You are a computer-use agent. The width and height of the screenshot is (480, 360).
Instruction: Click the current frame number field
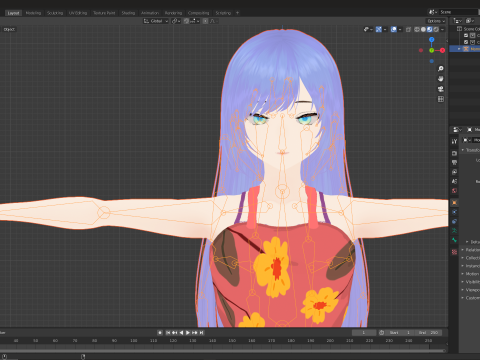[364, 333]
